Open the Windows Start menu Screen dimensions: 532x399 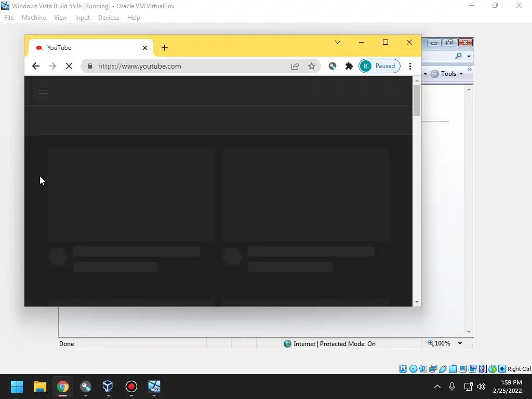pyautogui.click(x=17, y=387)
